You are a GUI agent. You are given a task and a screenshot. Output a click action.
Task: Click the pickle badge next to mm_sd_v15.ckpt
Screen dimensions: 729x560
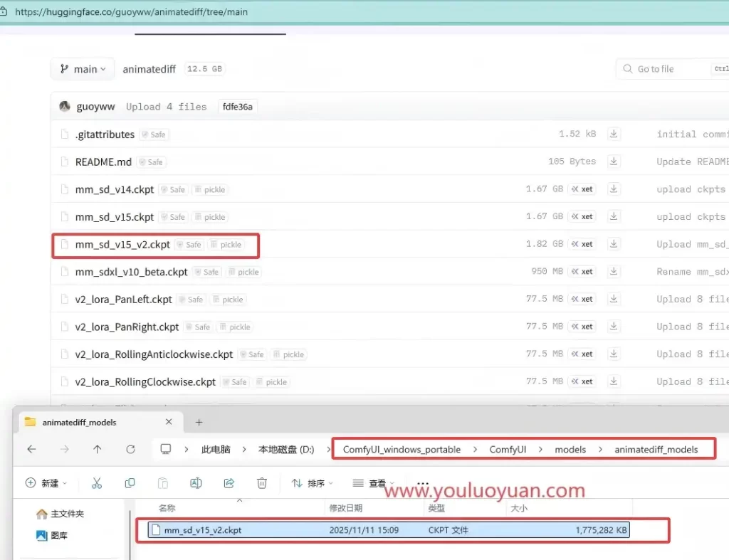[x=210, y=217]
